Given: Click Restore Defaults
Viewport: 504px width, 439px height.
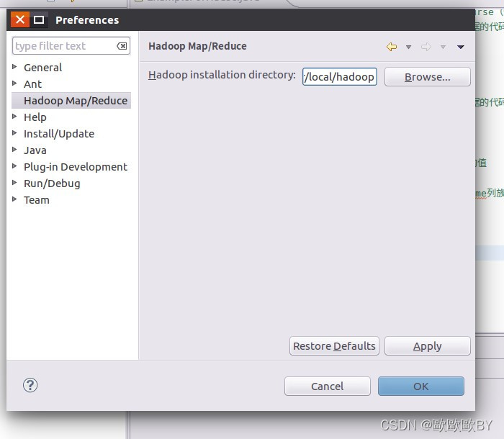Looking at the screenshot, I should point(334,345).
